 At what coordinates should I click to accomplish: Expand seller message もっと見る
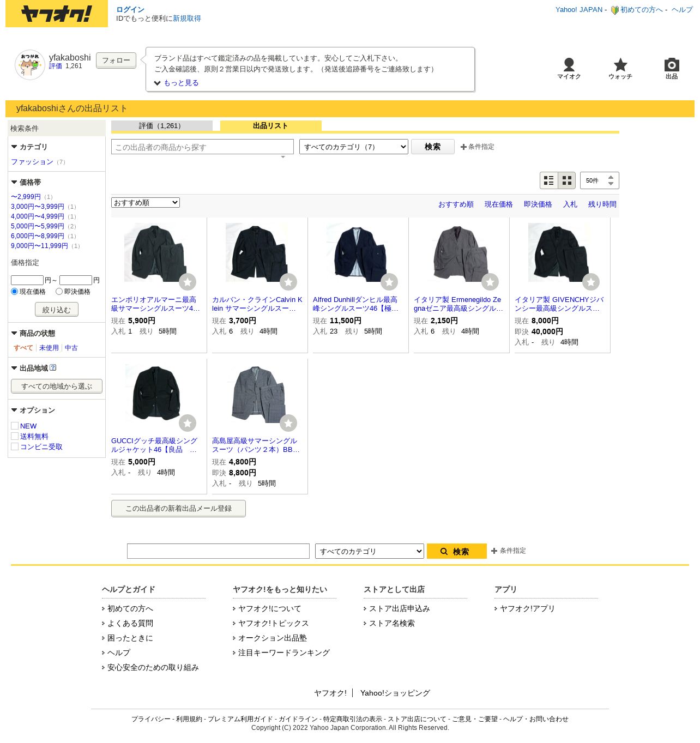(177, 83)
